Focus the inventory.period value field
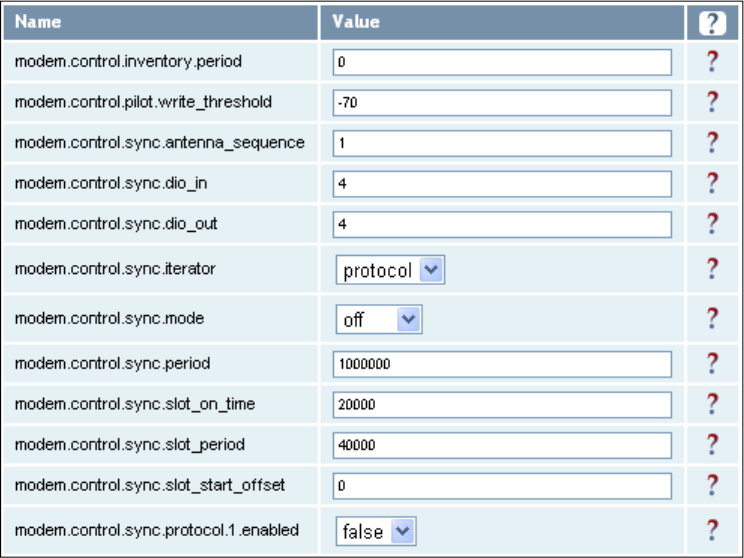Screen dimensions: 744x558 coord(502,62)
